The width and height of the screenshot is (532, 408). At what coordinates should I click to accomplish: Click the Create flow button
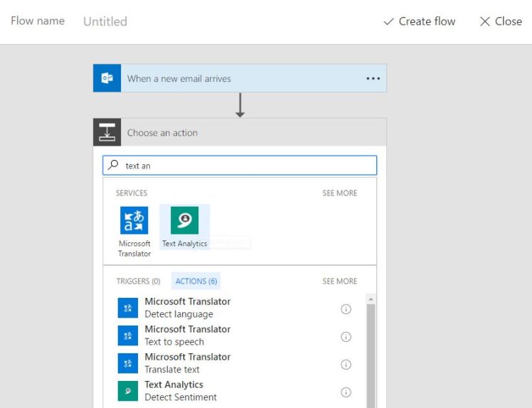point(420,21)
